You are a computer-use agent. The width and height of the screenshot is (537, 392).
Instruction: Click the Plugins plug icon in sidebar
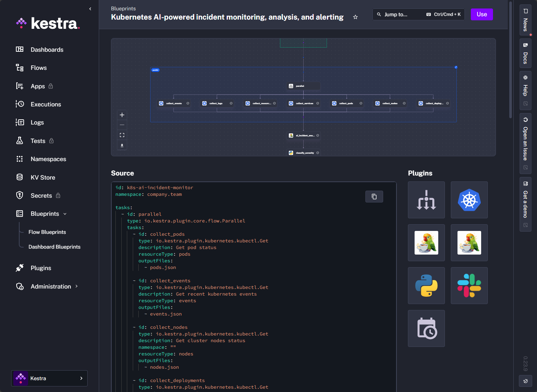point(20,268)
